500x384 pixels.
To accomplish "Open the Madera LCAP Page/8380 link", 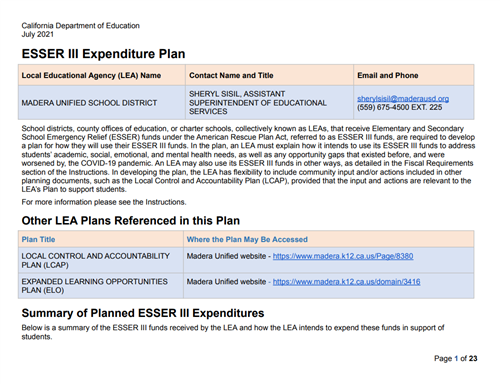I will [x=343, y=256].
